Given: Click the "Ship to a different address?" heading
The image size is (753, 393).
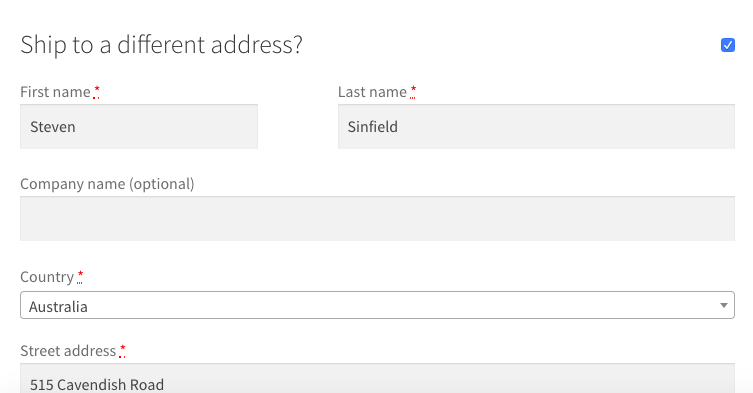Looking at the screenshot, I should [x=161, y=45].
